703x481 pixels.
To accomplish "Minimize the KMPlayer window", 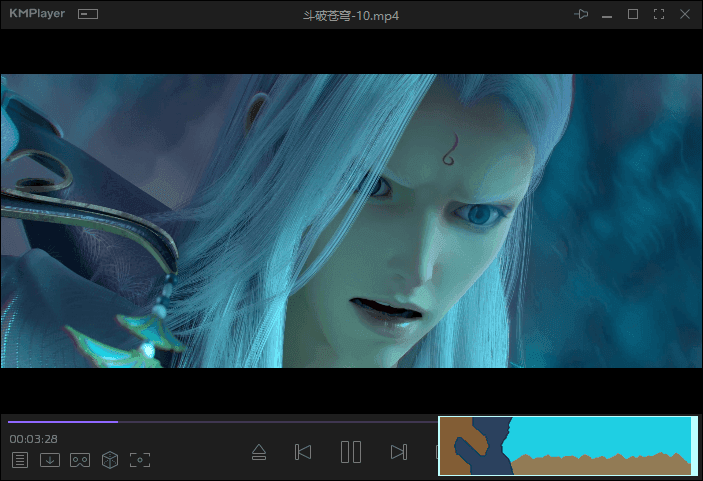I will (607, 17).
